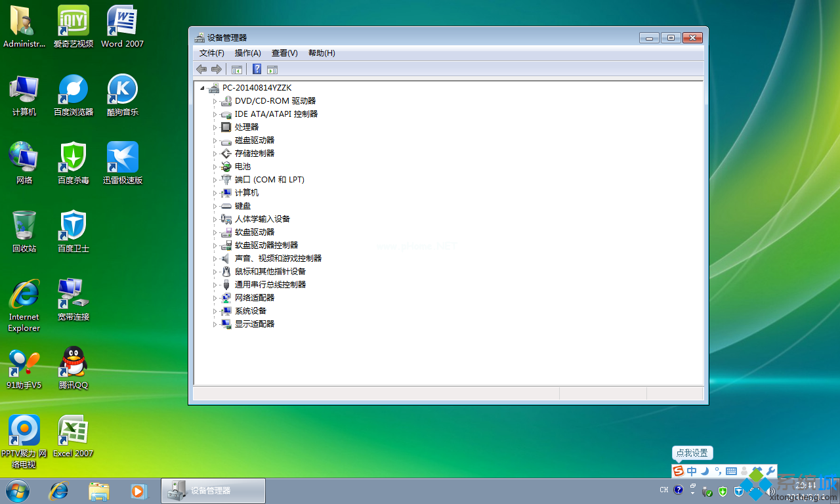Image resolution: width=840 pixels, height=504 pixels.
Task: Open the 查看(V) menu
Action: 284,53
